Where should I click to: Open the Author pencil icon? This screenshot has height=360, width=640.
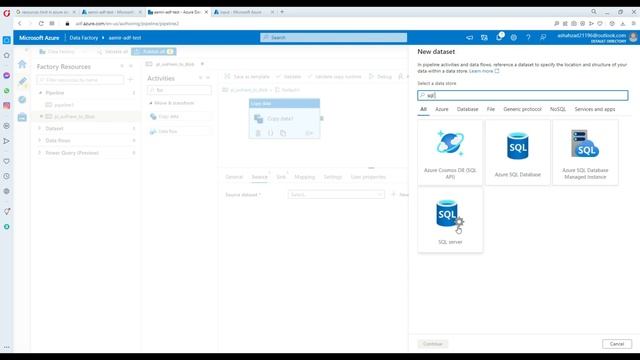coord(22,82)
